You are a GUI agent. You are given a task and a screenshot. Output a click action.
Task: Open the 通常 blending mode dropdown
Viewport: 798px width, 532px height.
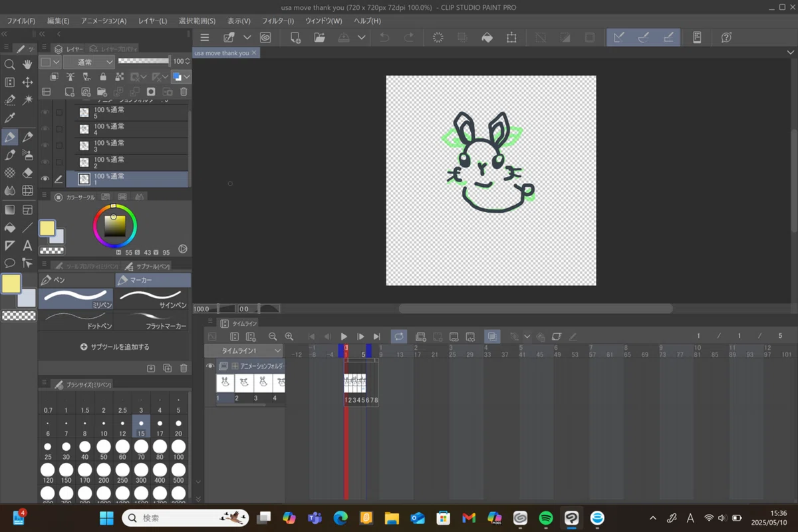pyautogui.click(x=89, y=62)
